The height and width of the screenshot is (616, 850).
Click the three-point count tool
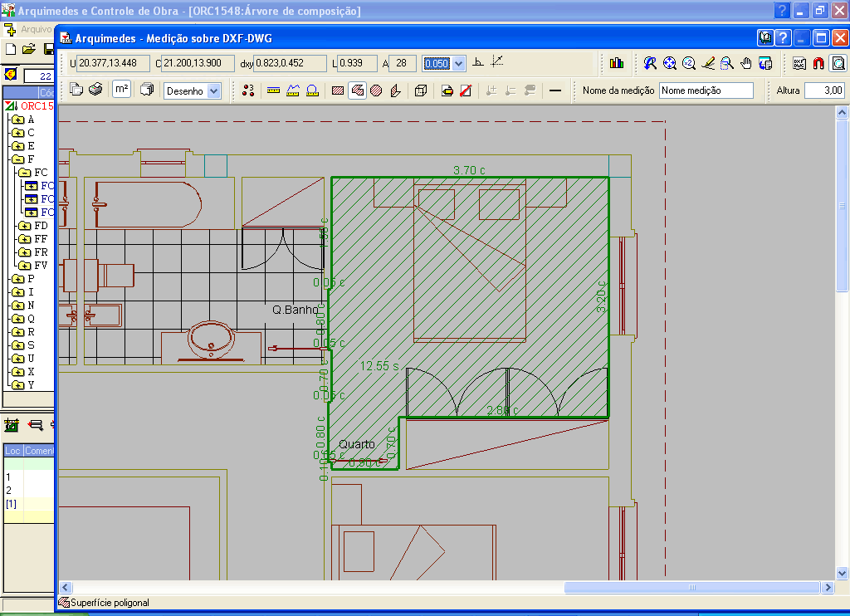coord(247,90)
